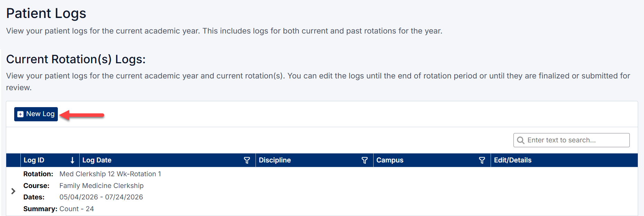644x216 pixels.
Task: Click the magnifying glass in the search box
Action: pyautogui.click(x=521, y=140)
